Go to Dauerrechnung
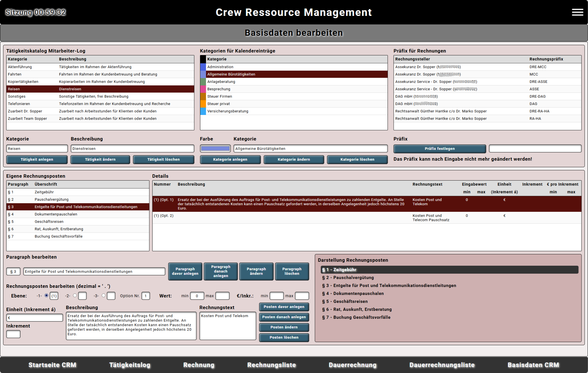 click(x=353, y=365)
